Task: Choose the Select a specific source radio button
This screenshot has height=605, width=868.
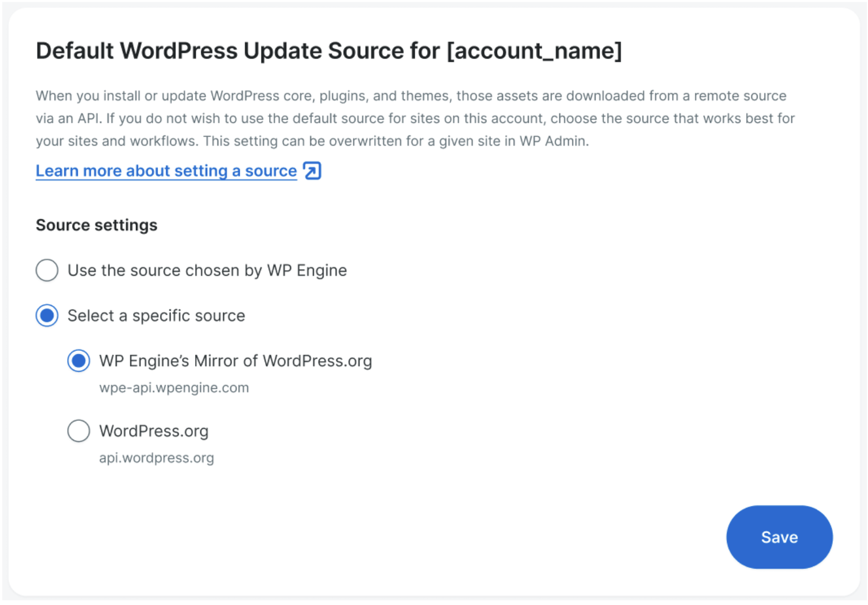Action: click(47, 316)
